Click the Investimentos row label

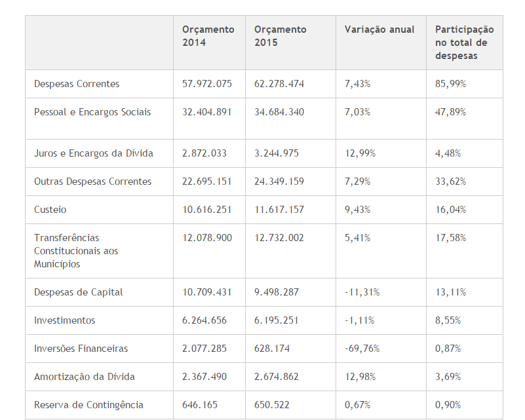coord(65,320)
